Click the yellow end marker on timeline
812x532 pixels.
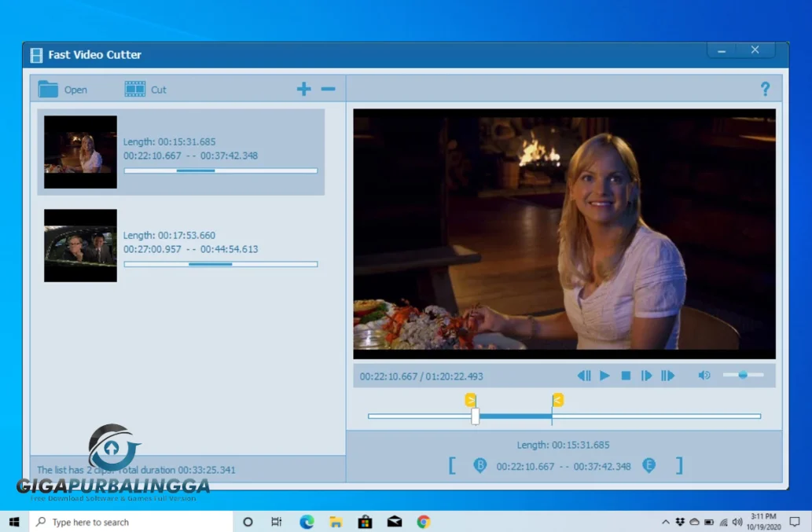point(557,400)
